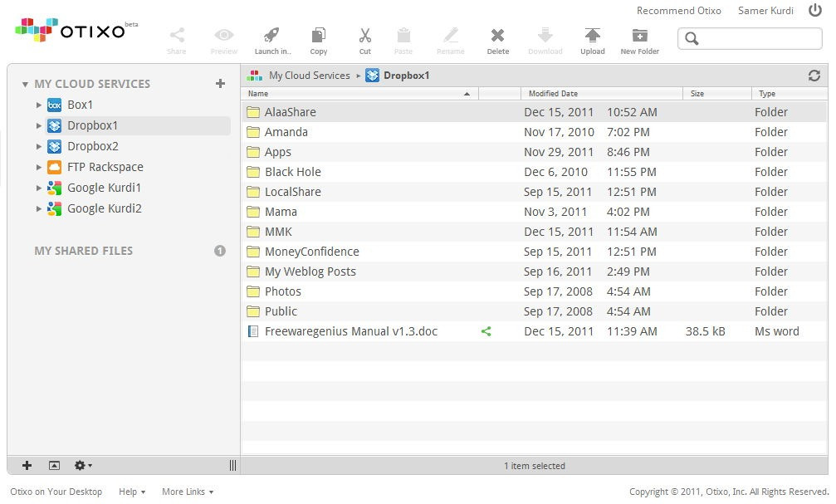Click the Copy toolbar icon

coord(318,35)
